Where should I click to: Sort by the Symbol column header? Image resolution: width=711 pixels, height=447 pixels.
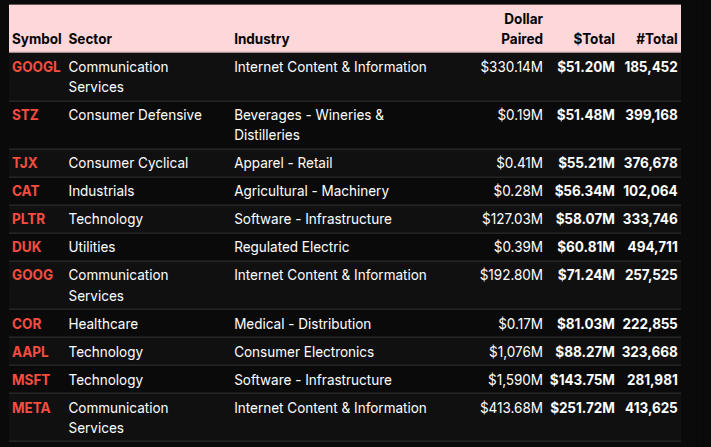point(36,39)
